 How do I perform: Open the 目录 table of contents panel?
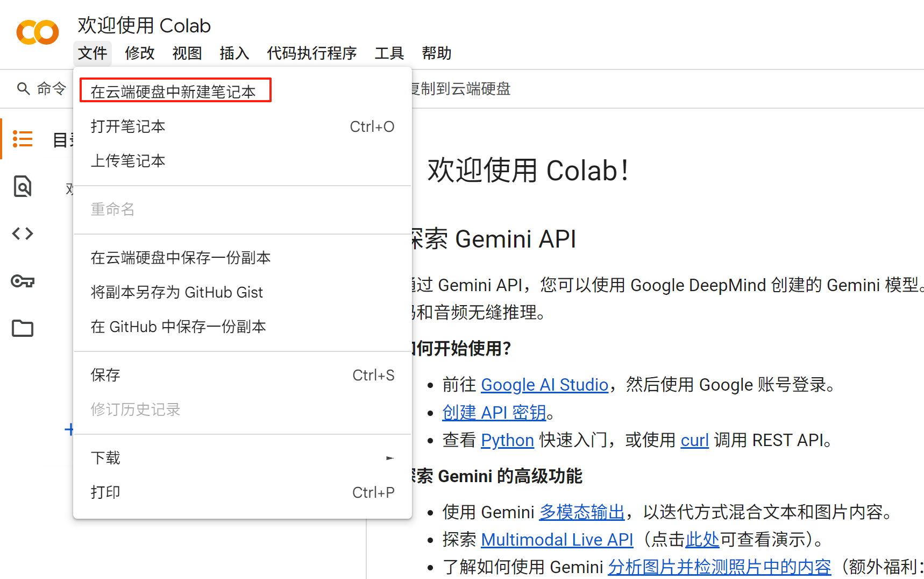tap(22, 138)
